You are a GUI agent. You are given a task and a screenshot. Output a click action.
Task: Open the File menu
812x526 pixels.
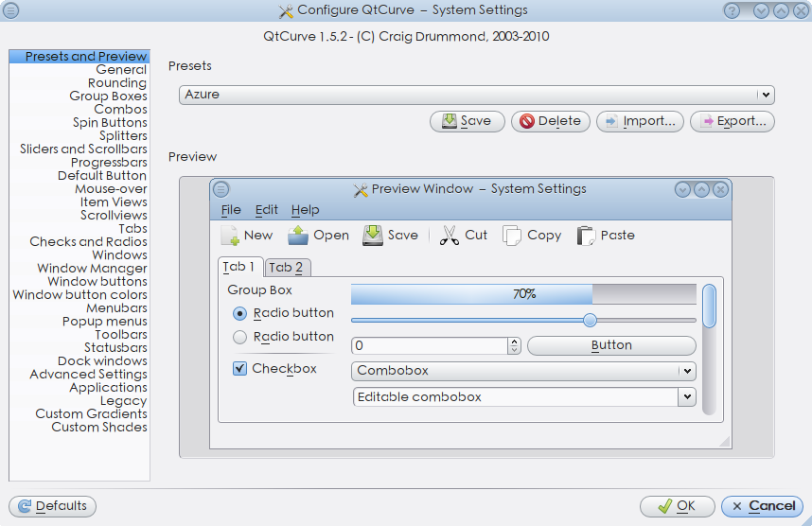[x=231, y=210]
